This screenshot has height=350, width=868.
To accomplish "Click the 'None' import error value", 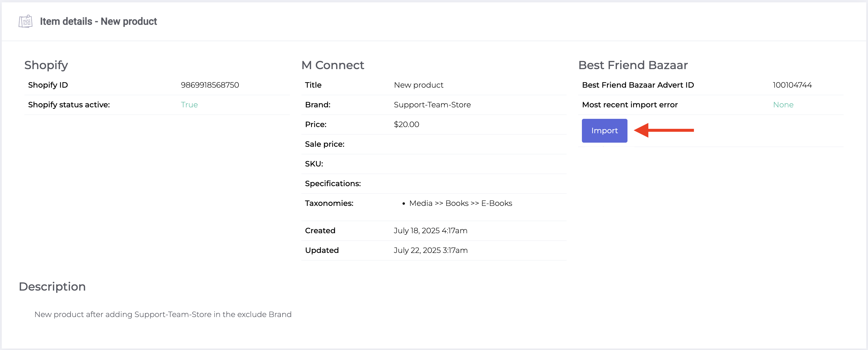I will [x=783, y=105].
